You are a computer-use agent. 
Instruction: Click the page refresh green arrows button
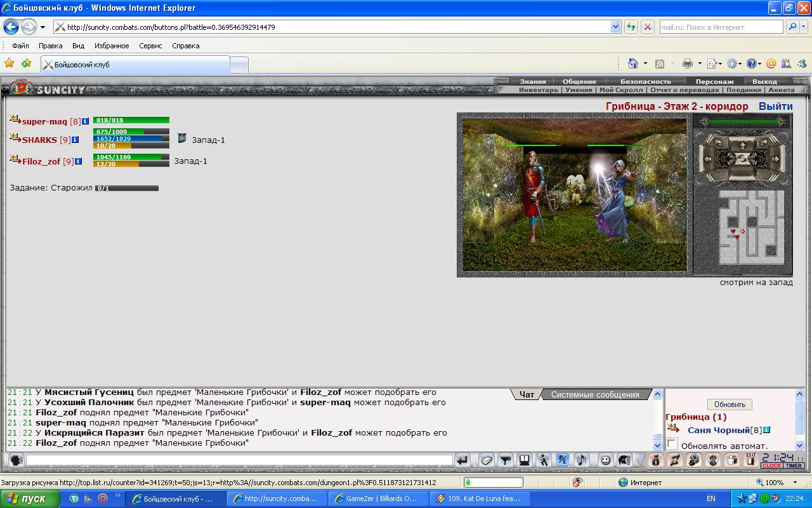point(631,27)
